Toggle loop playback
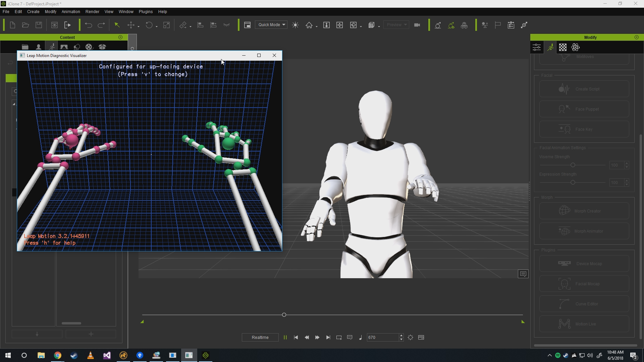The width and height of the screenshot is (644, 362). click(339, 338)
